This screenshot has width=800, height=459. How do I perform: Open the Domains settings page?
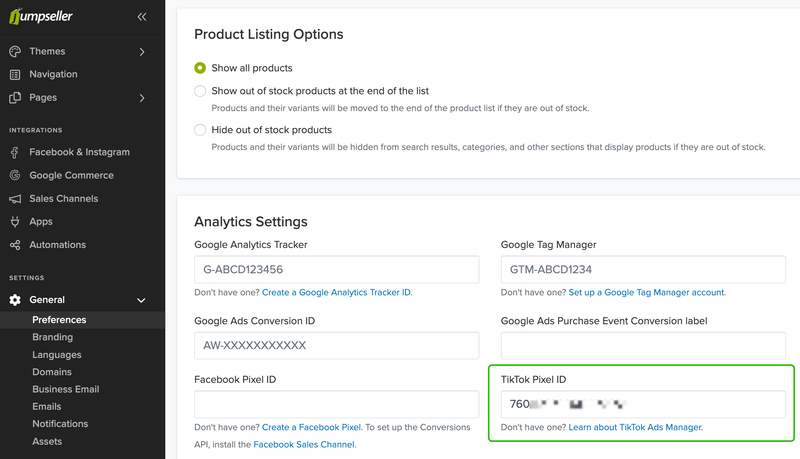[x=51, y=372]
